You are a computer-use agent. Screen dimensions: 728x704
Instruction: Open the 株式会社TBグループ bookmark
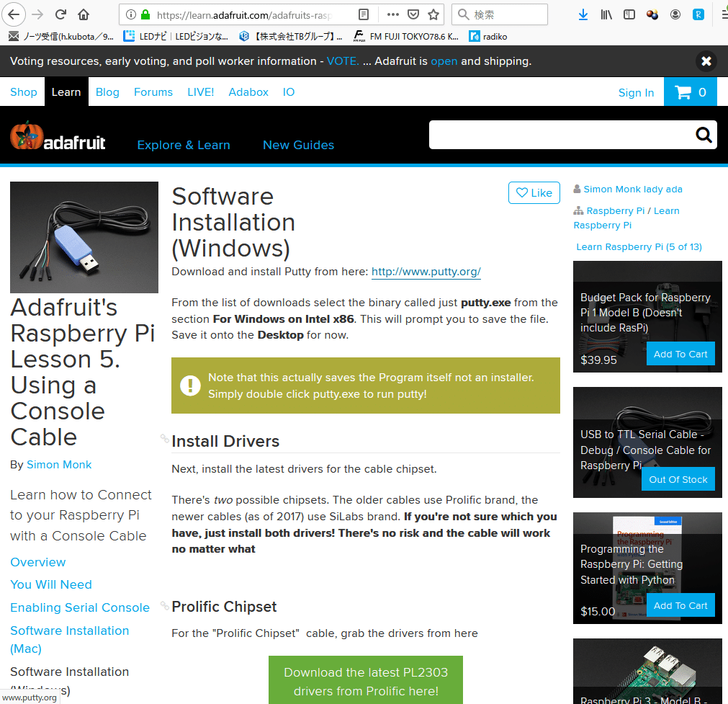291,36
